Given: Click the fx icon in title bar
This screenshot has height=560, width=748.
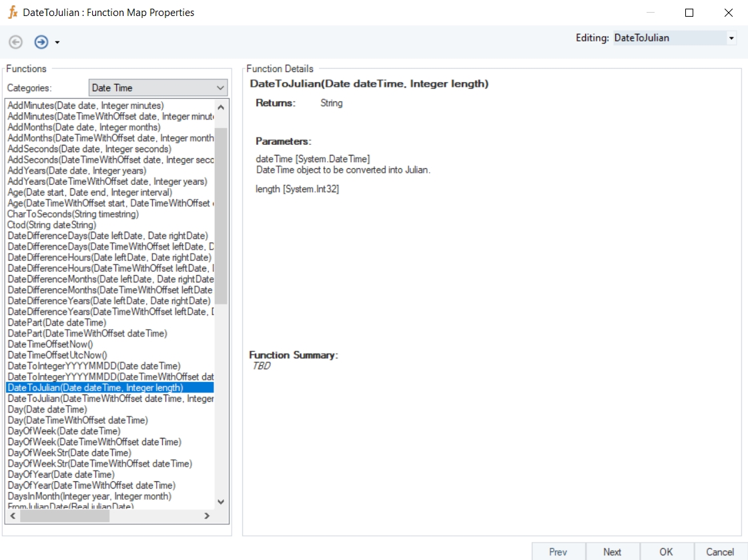Looking at the screenshot, I should click(x=12, y=13).
